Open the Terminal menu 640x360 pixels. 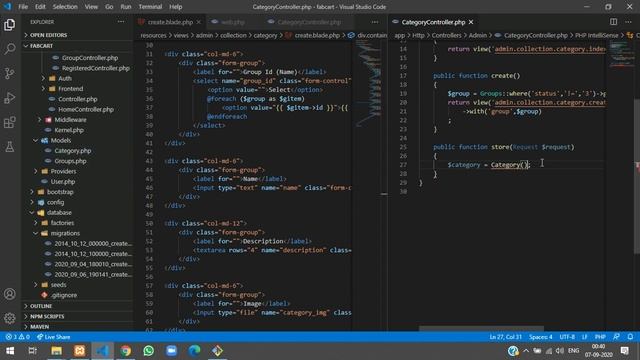(x=150, y=7)
